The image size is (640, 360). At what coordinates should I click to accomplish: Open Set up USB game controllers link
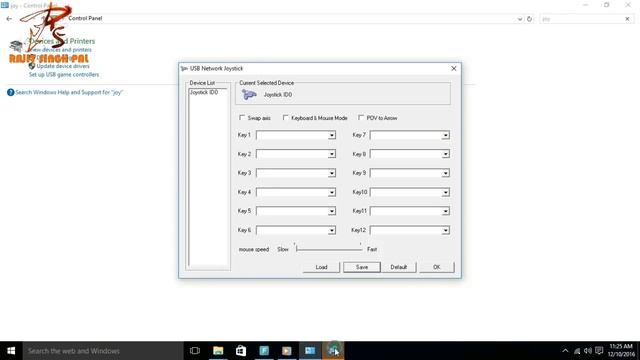(x=64, y=74)
